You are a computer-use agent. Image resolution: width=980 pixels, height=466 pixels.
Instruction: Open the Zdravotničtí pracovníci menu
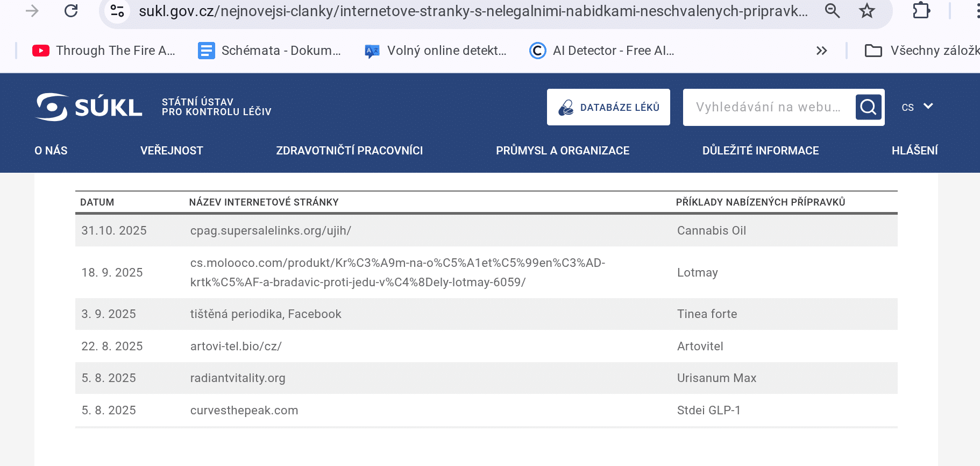pyautogui.click(x=349, y=151)
